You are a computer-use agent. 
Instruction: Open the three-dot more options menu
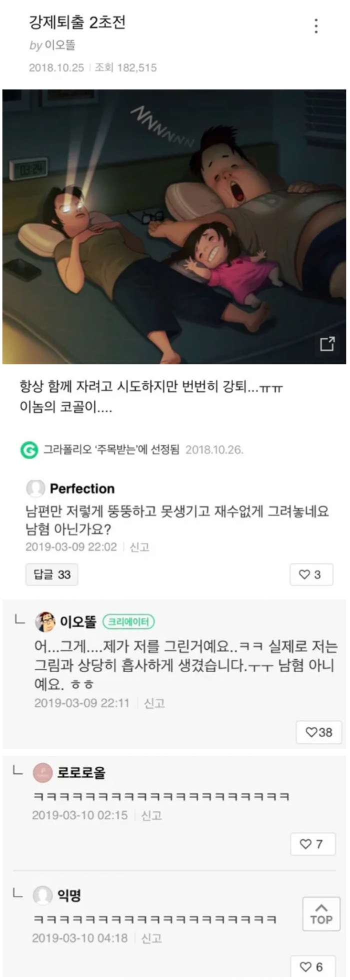[x=316, y=26]
